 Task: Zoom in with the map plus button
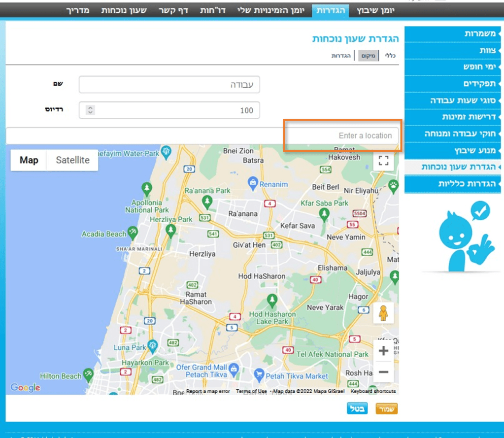[383, 351]
